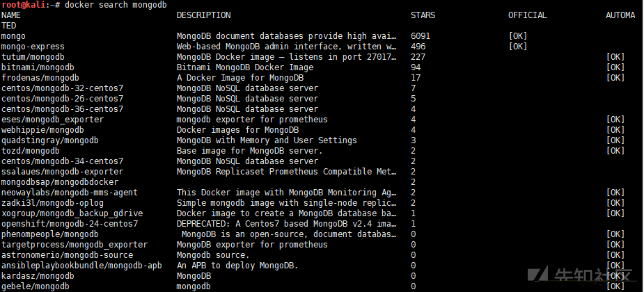Click the centos/mongodb-32-centos7 name
Viewport: 644px width, 292px height.
click(63, 88)
